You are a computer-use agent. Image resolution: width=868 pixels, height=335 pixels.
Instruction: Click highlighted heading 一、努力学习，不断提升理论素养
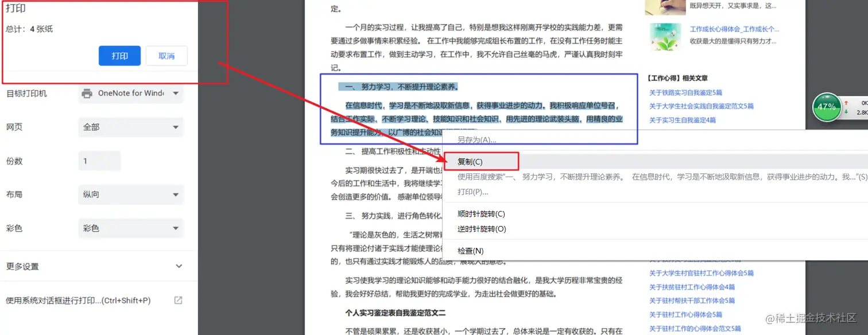(x=401, y=87)
